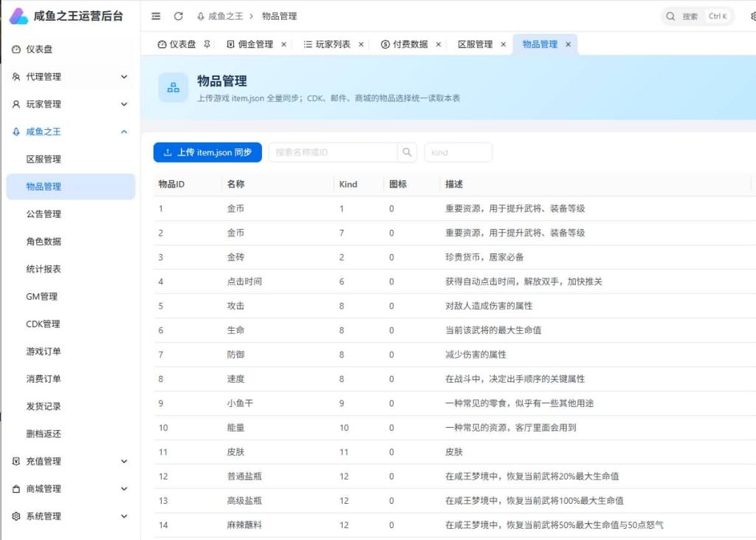Select the 能量 name cell
This screenshot has width=756, height=540.
tap(236, 428)
